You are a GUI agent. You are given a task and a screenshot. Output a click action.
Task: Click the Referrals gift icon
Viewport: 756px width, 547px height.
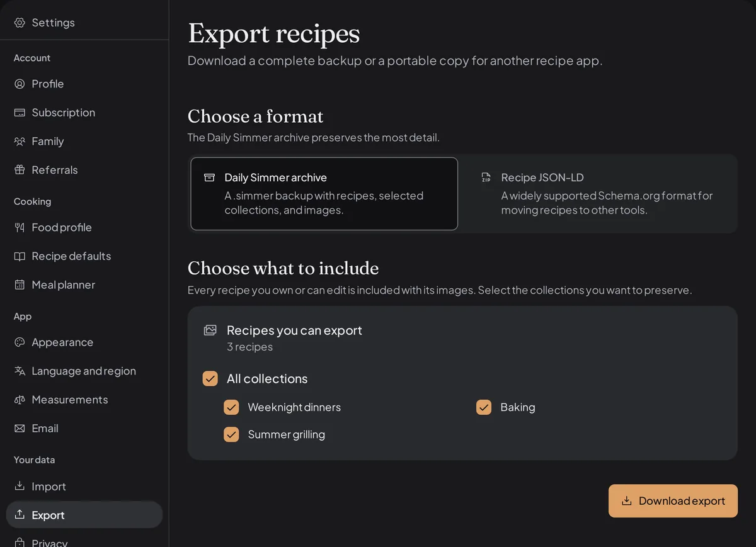[20, 170]
